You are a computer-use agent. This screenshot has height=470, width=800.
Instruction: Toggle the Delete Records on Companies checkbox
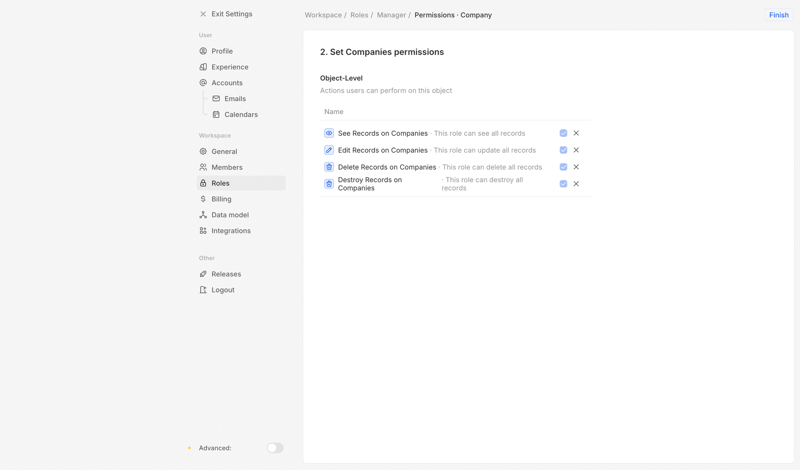click(x=563, y=167)
